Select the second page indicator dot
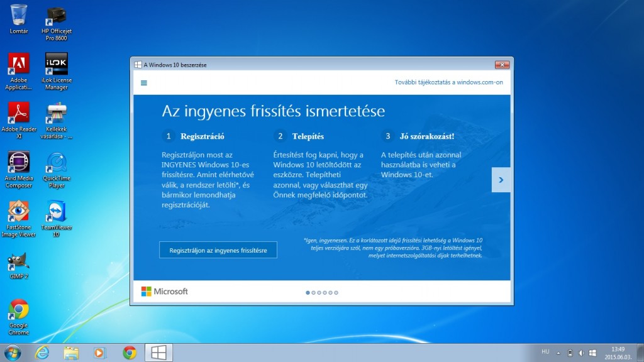 pos(314,292)
